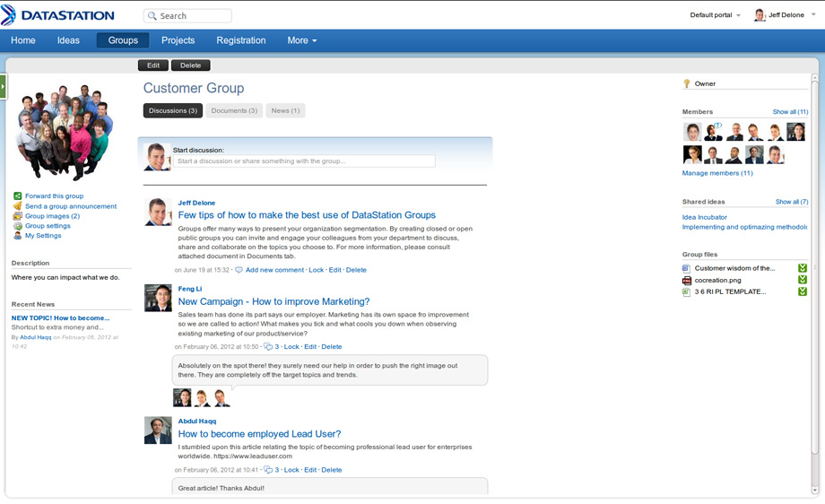Click the DataStation logo

[x=57, y=15]
